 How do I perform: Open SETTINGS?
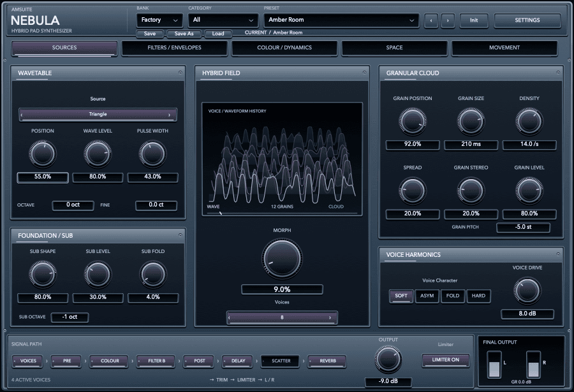pyautogui.click(x=527, y=20)
